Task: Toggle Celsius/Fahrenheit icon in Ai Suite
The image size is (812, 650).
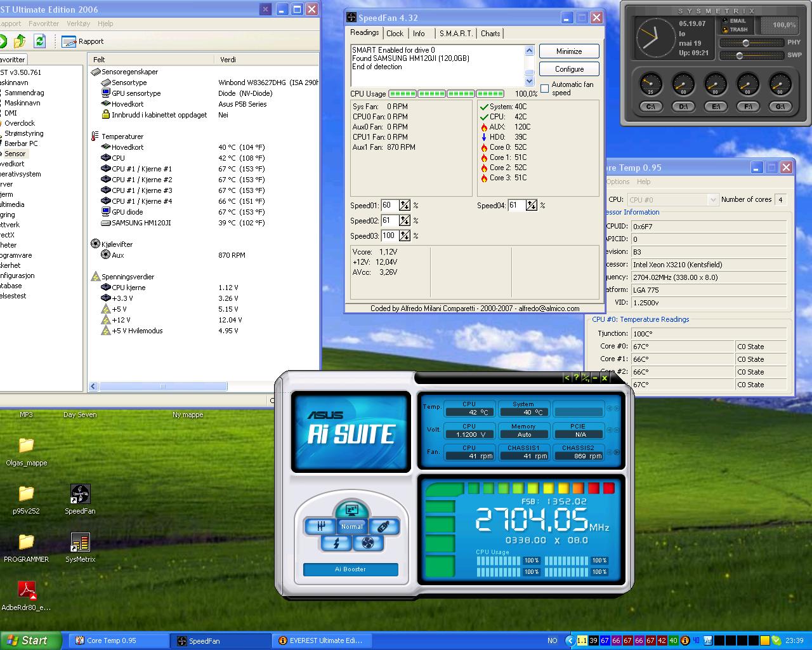Action: click(586, 378)
